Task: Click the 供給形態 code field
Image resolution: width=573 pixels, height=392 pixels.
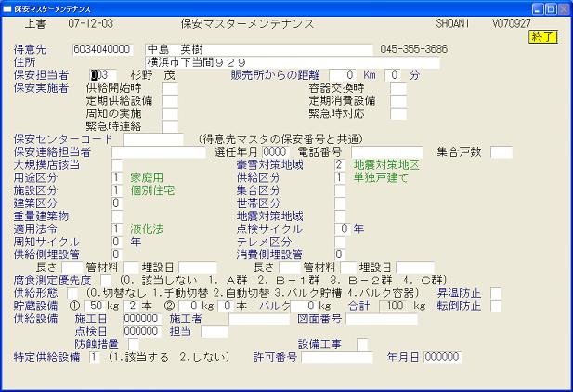Action: pos(72,294)
